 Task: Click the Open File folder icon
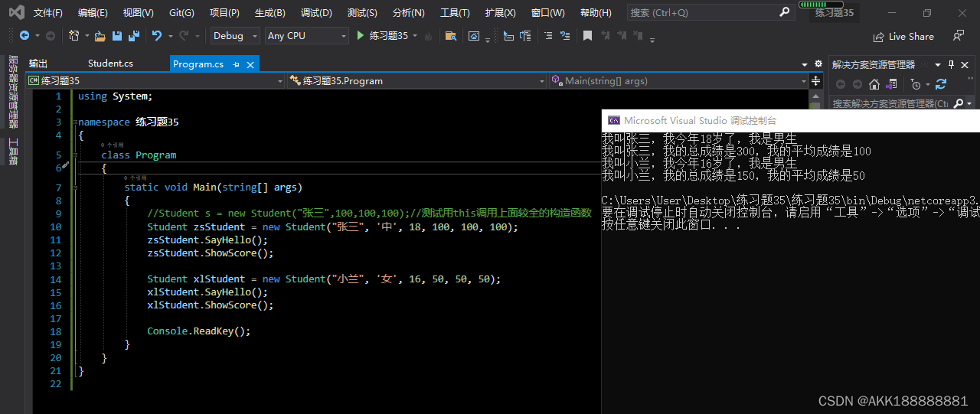click(x=100, y=36)
